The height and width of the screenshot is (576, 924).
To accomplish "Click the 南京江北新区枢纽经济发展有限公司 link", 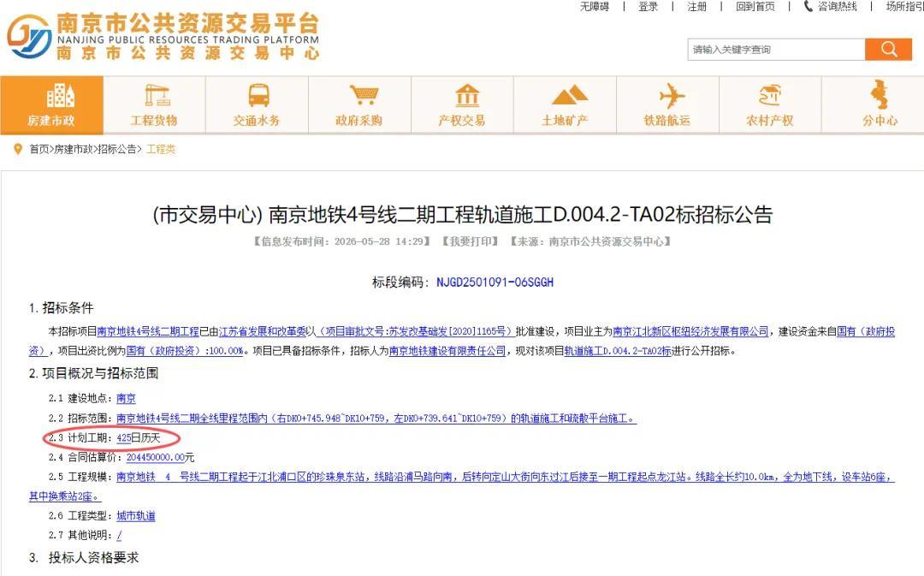I will coord(690,331).
